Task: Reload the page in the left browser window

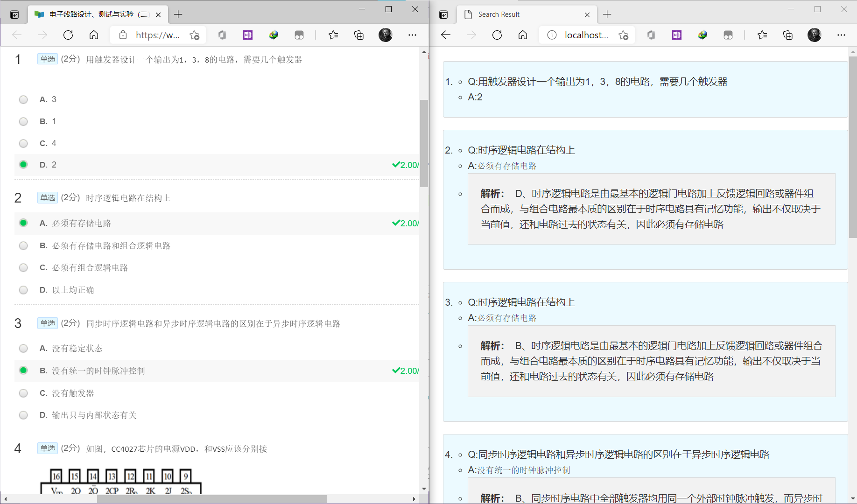Action: coord(68,35)
